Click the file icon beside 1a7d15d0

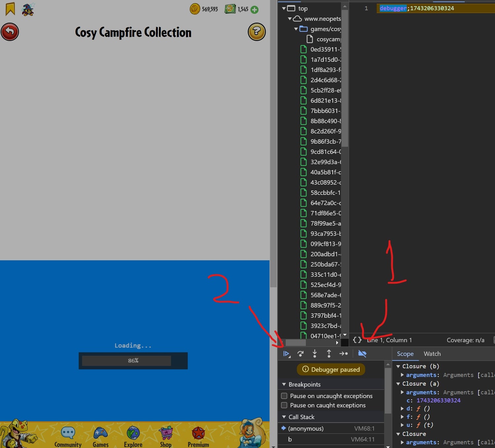coord(304,60)
